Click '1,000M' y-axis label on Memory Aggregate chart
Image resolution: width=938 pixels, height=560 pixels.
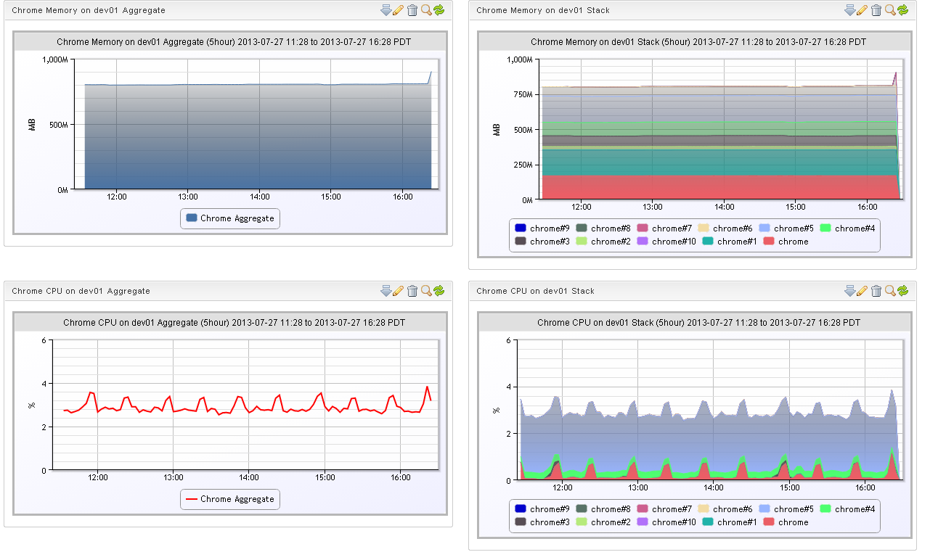coord(55,60)
